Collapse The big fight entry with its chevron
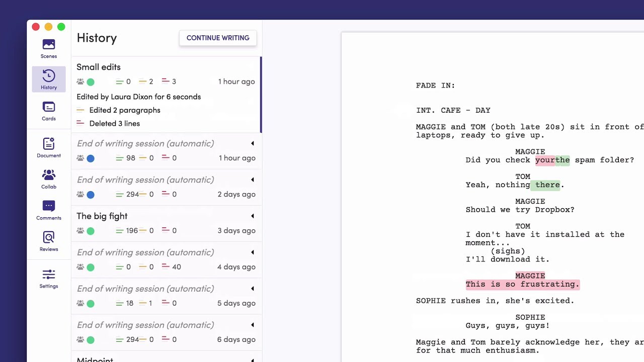644x362 pixels. 252,216
